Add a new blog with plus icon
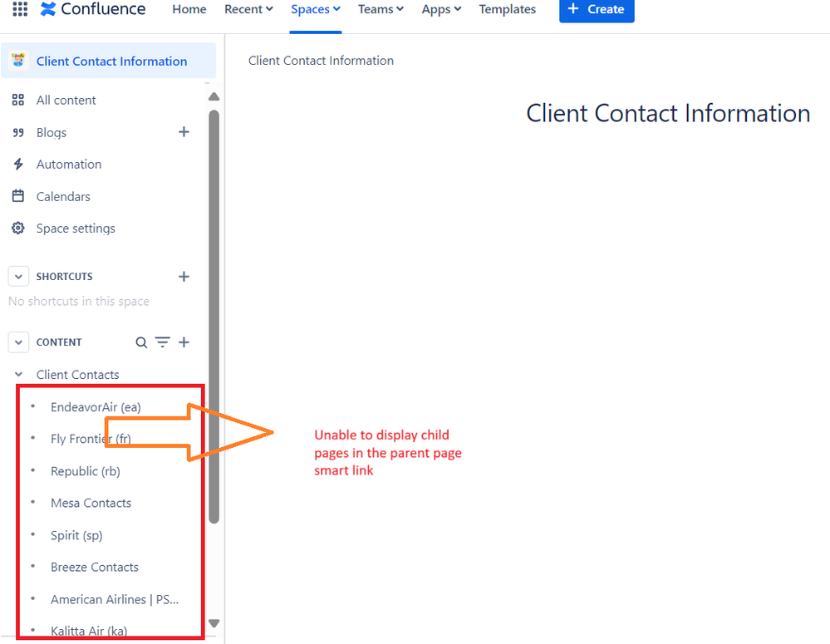Image resolution: width=830 pixels, height=644 pixels. tap(184, 132)
